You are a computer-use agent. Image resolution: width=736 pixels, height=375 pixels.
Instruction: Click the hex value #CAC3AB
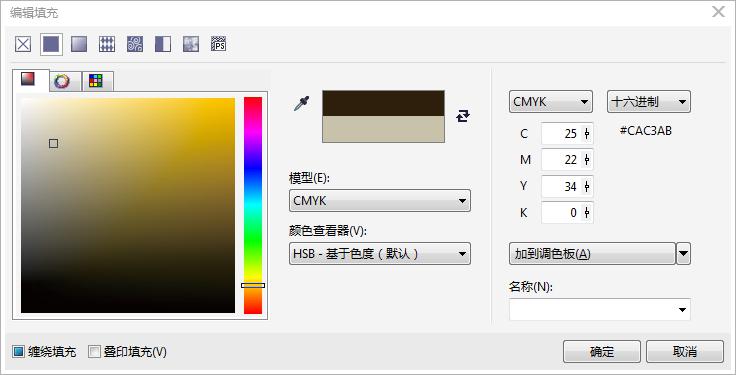645,131
